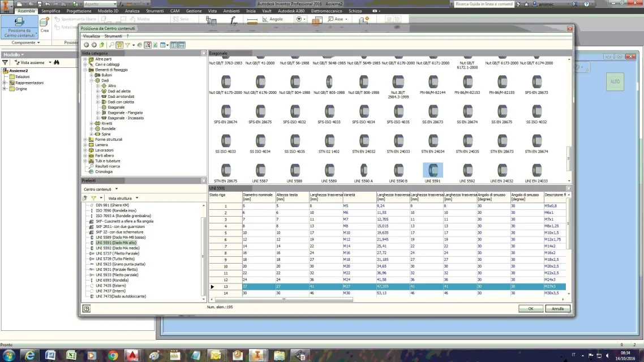Click the Annulla button
Screen dimensions: 644x362
point(557,309)
